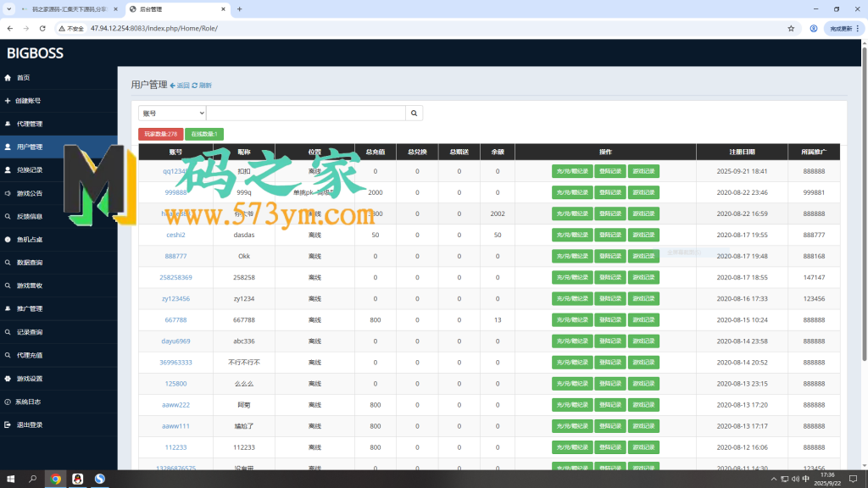868x488 pixels.
Task: Click the taskbar search magnifier
Action: pos(33,480)
